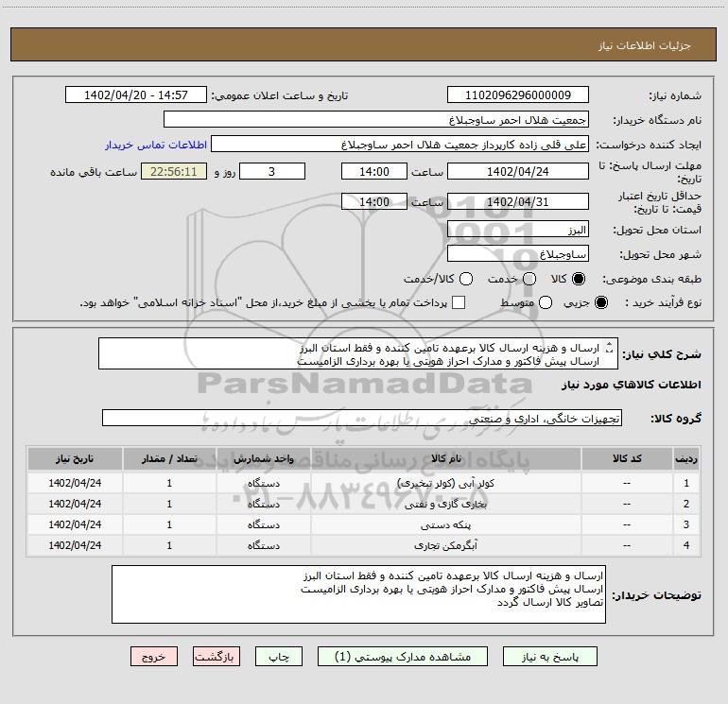Click the توضیحات خریدار text area

[358, 594]
